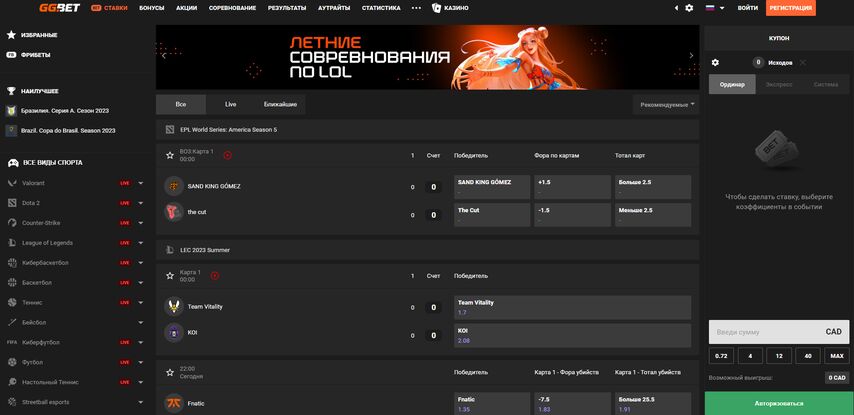Expand the League of Legends chevron
Viewport: 854px width, 415px height.
click(141, 243)
